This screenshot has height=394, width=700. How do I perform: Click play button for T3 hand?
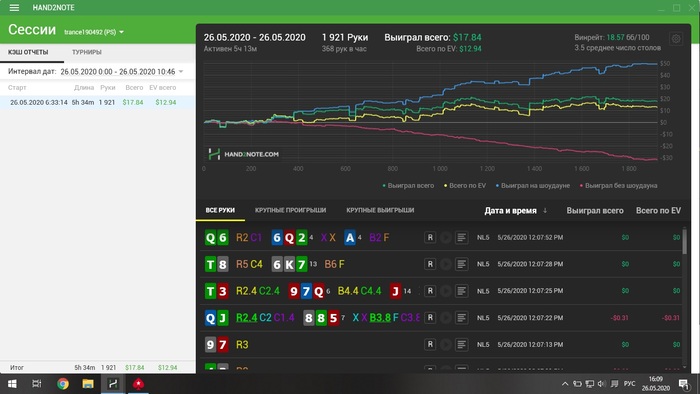pos(446,291)
